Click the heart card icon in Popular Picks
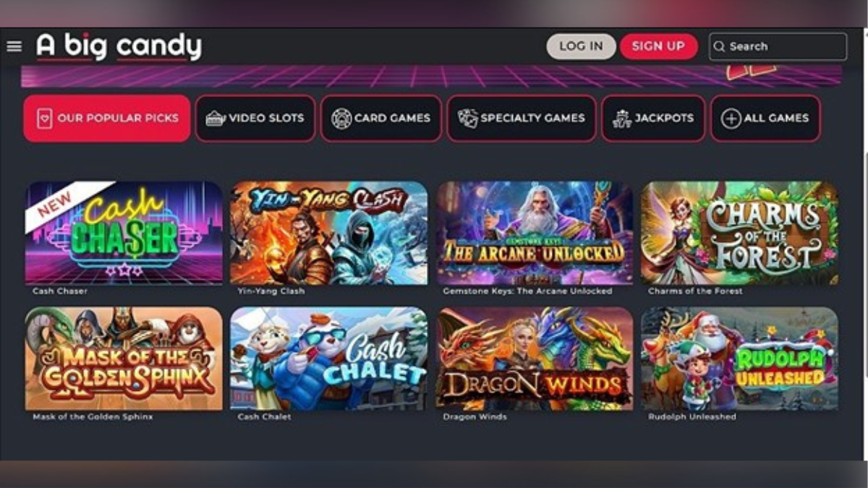The width and height of the screenshot is (868, 488). tap(44, 118)
